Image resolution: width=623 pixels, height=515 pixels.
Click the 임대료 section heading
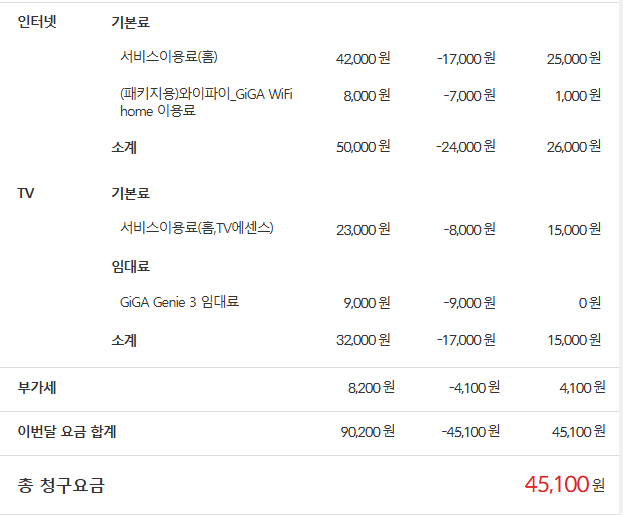[130, 266]
